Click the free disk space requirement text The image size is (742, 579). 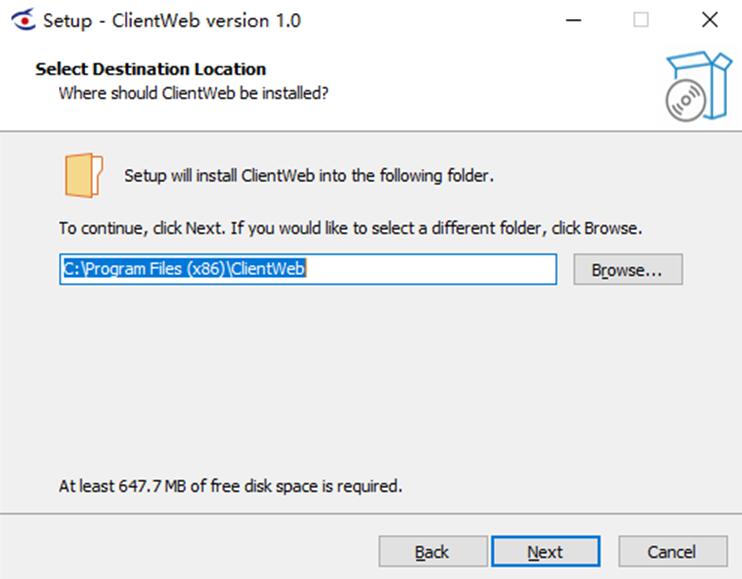230,486
